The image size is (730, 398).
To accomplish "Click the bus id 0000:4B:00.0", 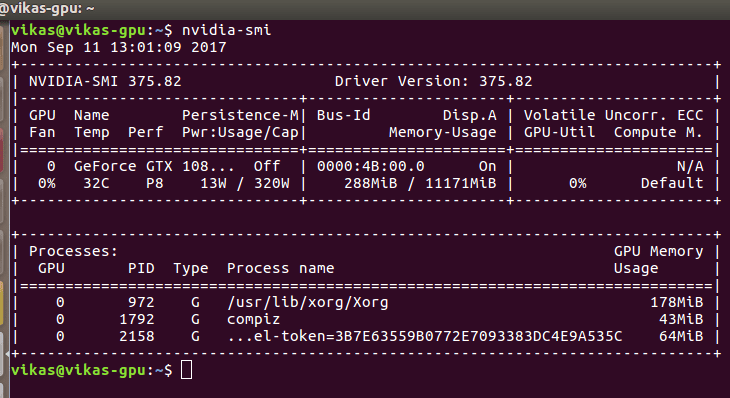I will click(x=371, y=166).
